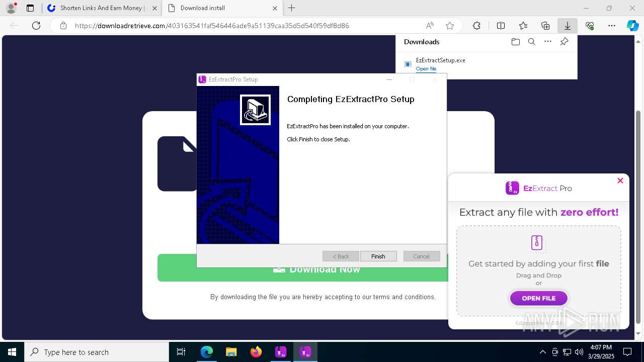Open Task View in taskbar
The height and width of the screenshot is (362, 644).
click(x=181, y=352)
